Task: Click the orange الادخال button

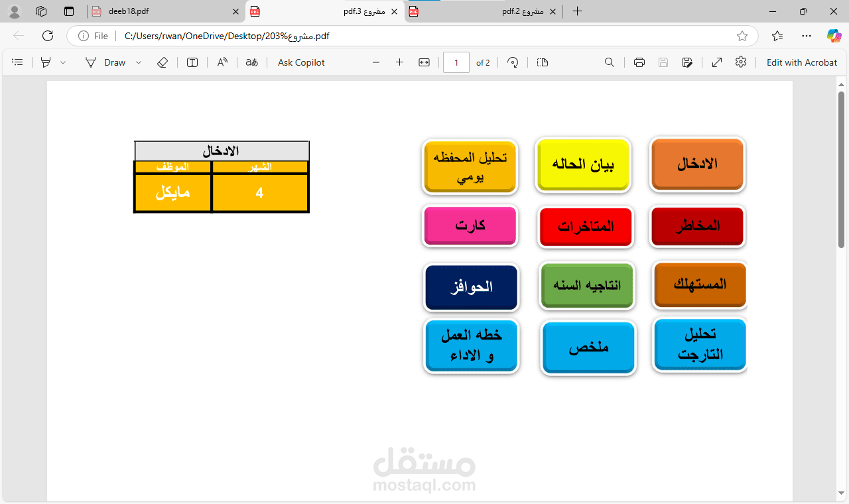Action: pyautogui.click(x=698, y=164)
